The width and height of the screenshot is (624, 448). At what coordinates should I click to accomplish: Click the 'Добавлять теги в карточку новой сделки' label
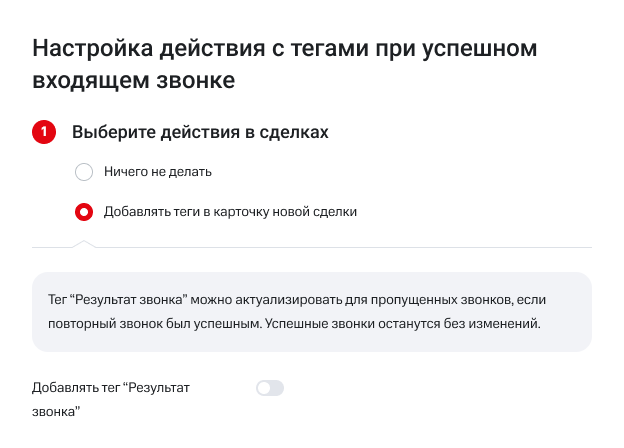230,212
